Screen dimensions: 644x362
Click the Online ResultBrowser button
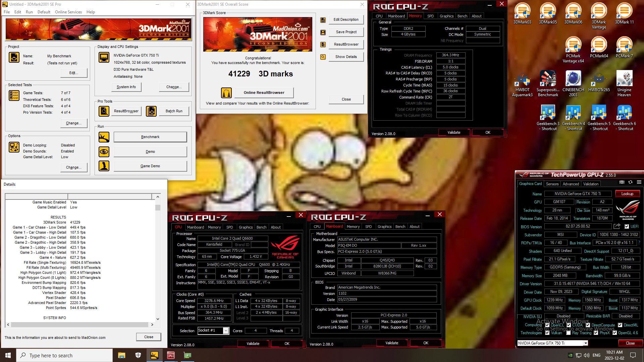(x=264, y=93)
